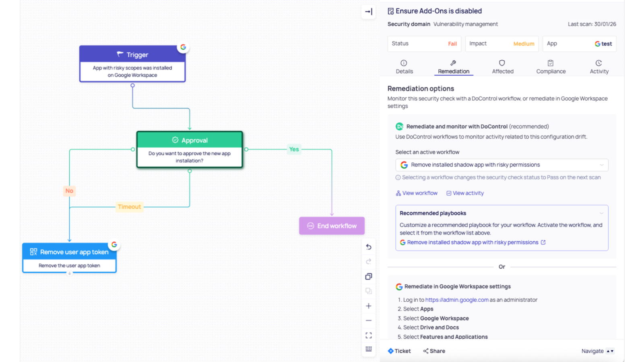The height and width of the screenshot is (362, 644).
Task: Zoom out with the minus icon
Action: [x=368, y=321]
